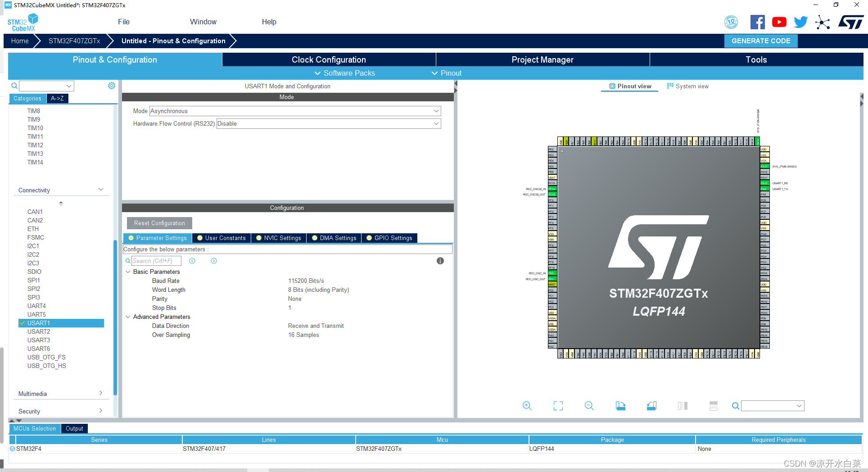The height and width of the screenshot is (472, 868).
Task: Go to the previous parameter search result
Action: (192, 261)
